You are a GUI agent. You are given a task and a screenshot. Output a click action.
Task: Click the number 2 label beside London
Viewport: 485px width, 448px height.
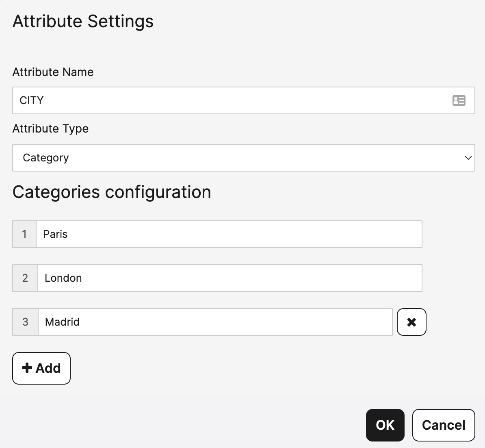click(25, 278)
